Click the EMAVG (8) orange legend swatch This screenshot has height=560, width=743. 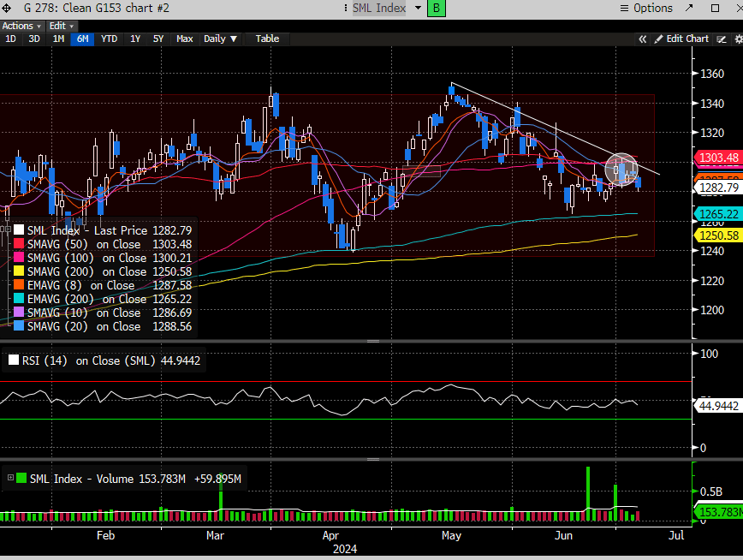(19, 285)
